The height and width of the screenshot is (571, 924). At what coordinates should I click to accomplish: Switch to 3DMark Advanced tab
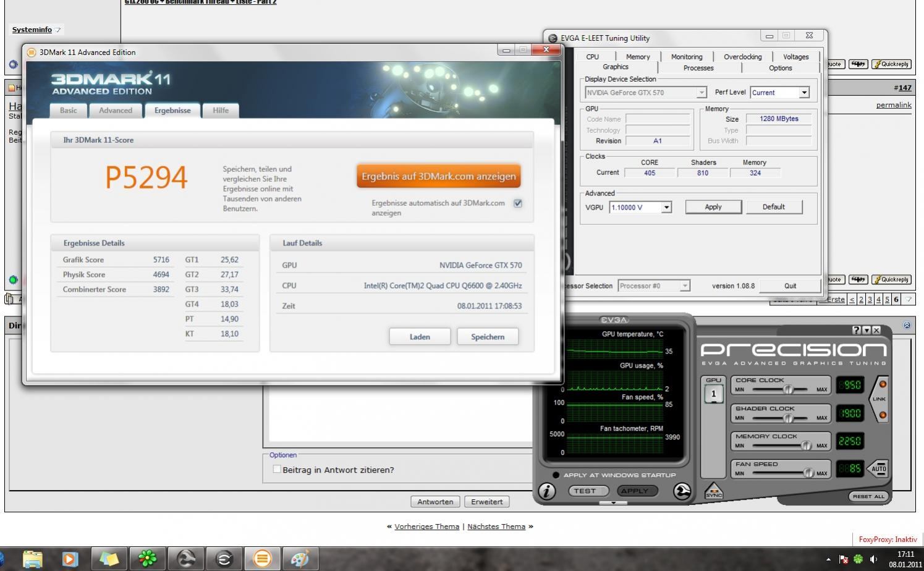(x=116, y=111)
